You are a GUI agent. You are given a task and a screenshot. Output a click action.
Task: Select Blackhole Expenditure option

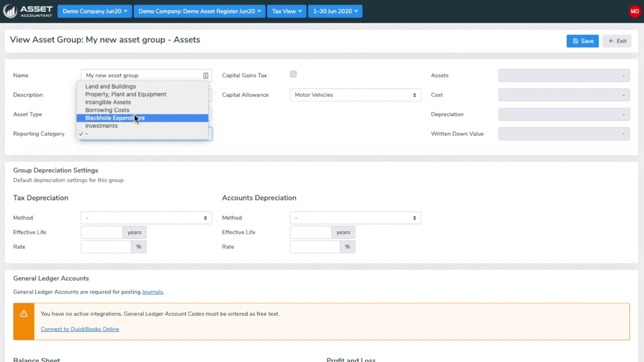point(142,118)
